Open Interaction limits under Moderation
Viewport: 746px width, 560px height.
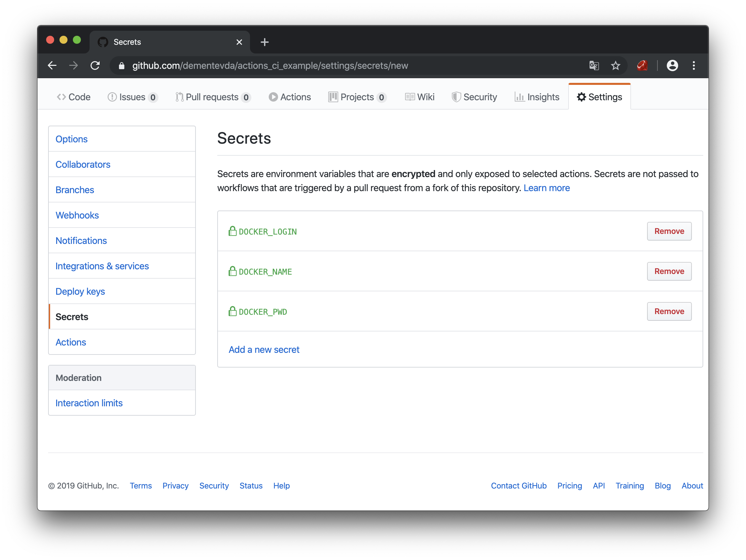point(90,402)
